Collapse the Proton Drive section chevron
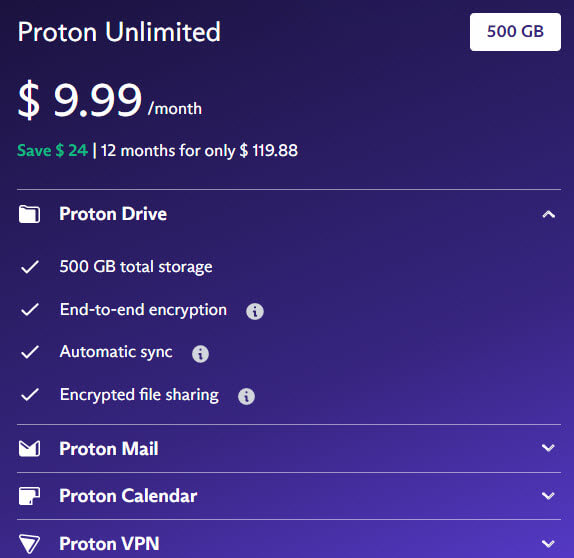Screen dimensions: 574x558 [548, 214]
